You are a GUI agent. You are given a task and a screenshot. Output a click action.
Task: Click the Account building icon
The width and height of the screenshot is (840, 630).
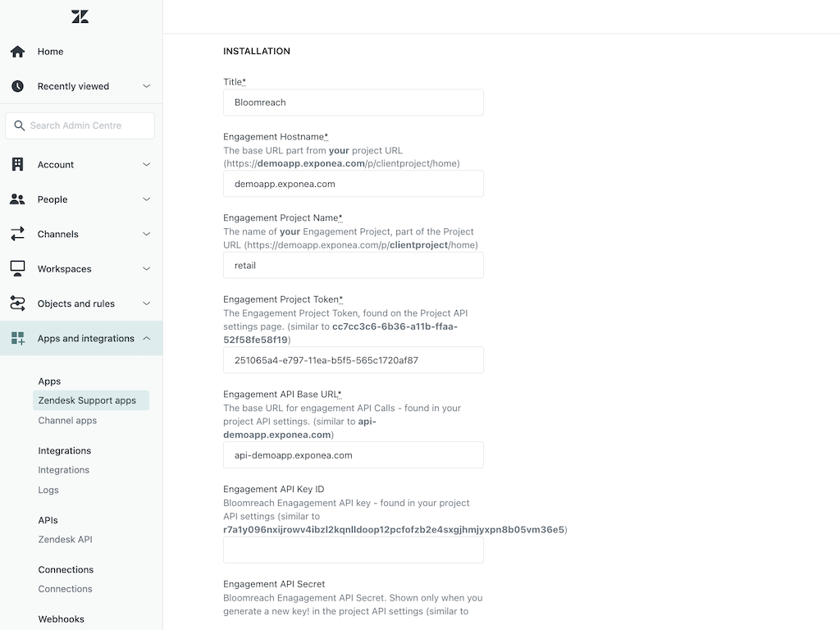pyautogui.click(x=17, y=165)
